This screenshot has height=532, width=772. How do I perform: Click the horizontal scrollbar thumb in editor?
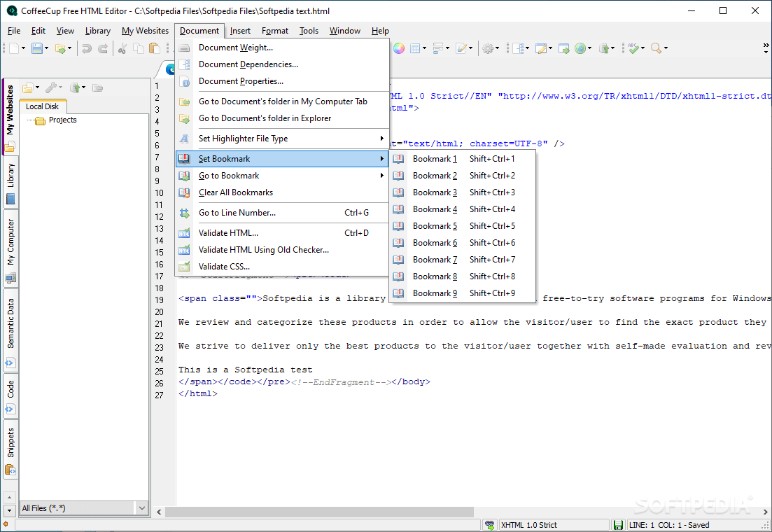pos(319,512)
